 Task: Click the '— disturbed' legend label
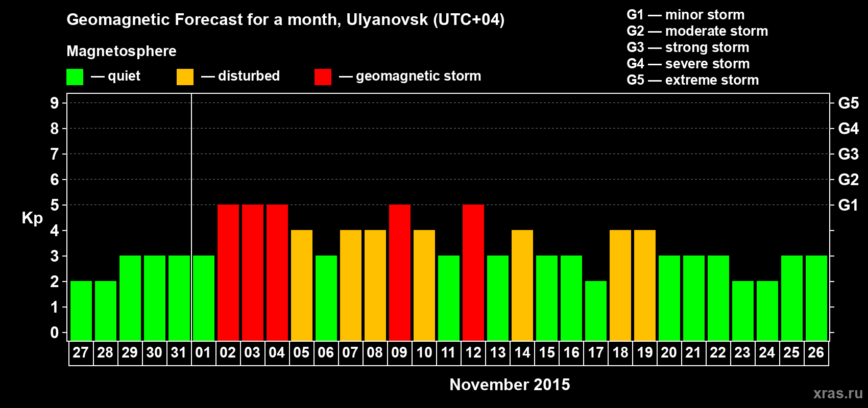point(240,76)
